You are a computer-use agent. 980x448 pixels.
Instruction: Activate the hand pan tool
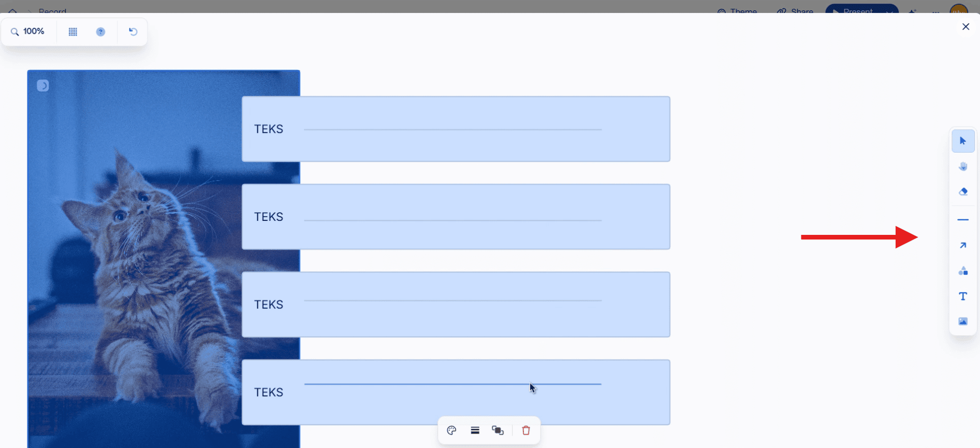click(962, 166)
